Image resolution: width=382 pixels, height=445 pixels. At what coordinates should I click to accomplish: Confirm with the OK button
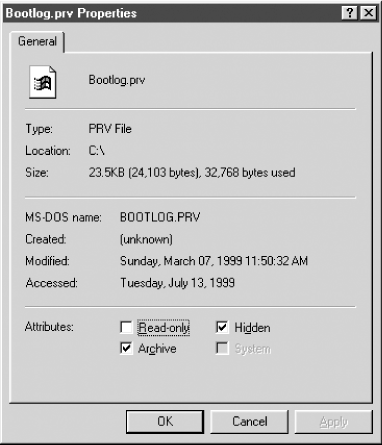[165, 422]
